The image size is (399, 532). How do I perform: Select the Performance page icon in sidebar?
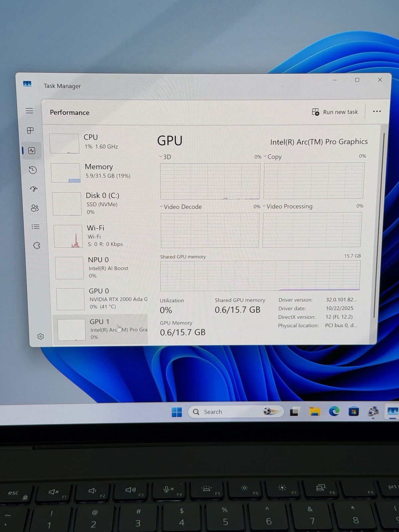pyautogui.click(x=32, y=151)
